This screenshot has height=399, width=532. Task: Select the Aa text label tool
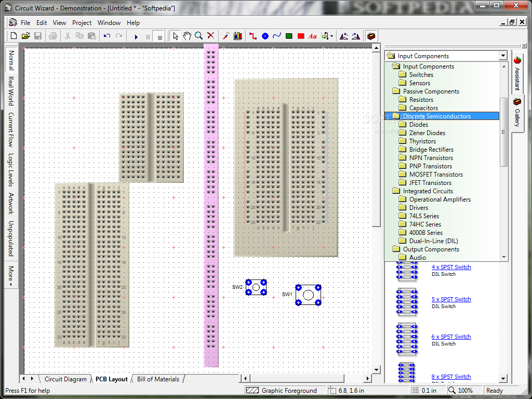(x=312, y=36)
